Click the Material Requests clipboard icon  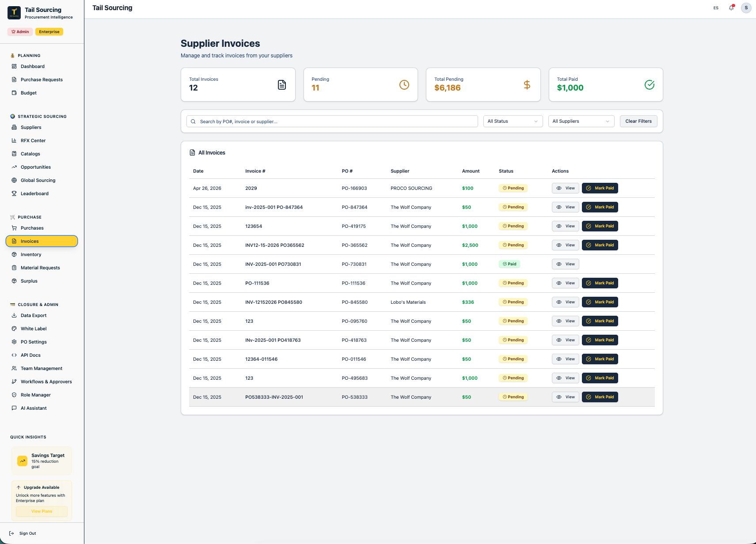pyautogui.click(x=14, y=268)
